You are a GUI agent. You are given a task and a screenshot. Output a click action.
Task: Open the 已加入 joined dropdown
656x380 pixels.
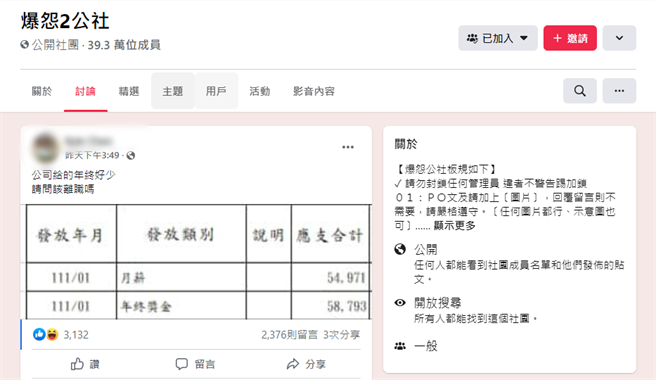(x=498, y=38)
